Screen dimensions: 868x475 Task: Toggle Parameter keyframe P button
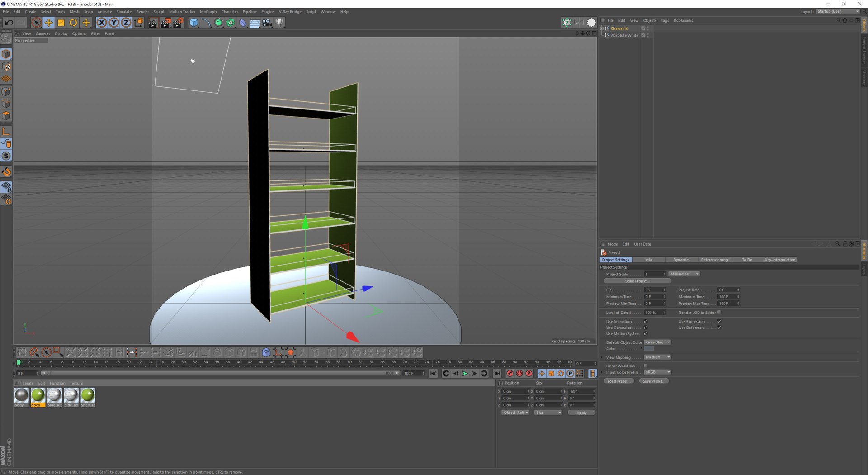click(x=570, y=374)
